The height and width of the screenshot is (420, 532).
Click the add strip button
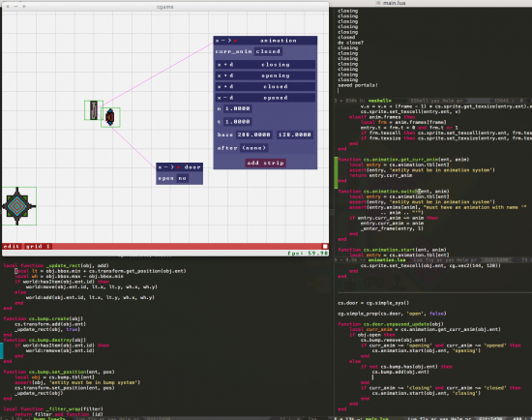tap(265, 163)
